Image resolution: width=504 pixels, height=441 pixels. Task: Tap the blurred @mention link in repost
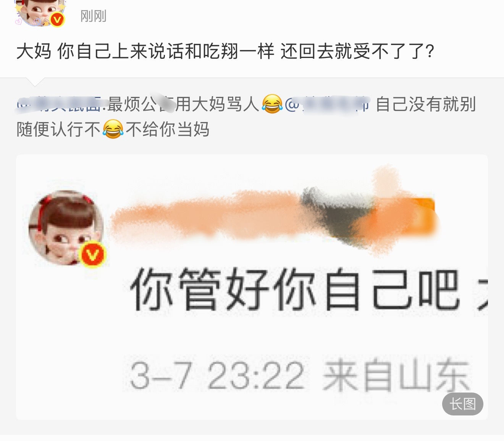(x=327, y=104)
